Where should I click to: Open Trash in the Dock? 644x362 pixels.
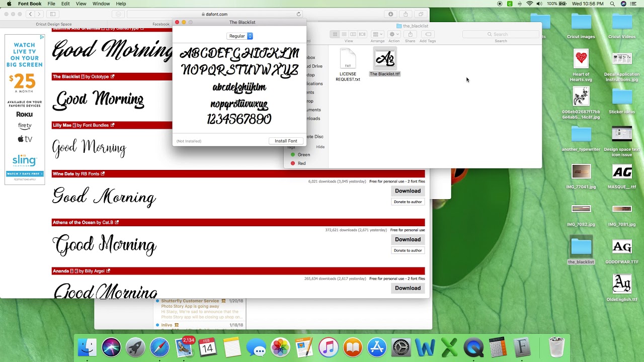point(556,347)
